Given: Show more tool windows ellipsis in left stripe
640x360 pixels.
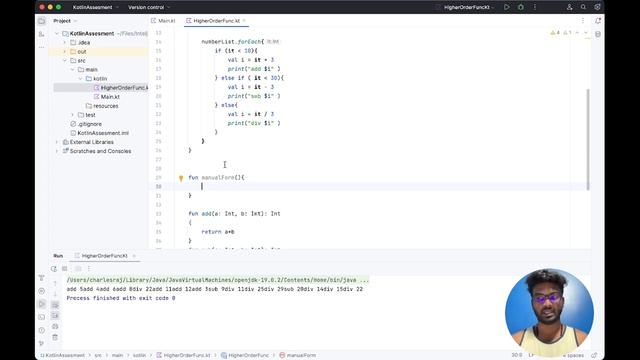Looking at the screenshot, I should [42, 47].
